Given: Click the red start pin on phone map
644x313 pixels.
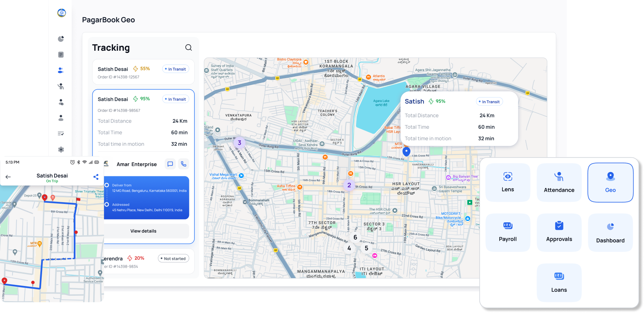Looking at the screenshot, I should (45, 198).
